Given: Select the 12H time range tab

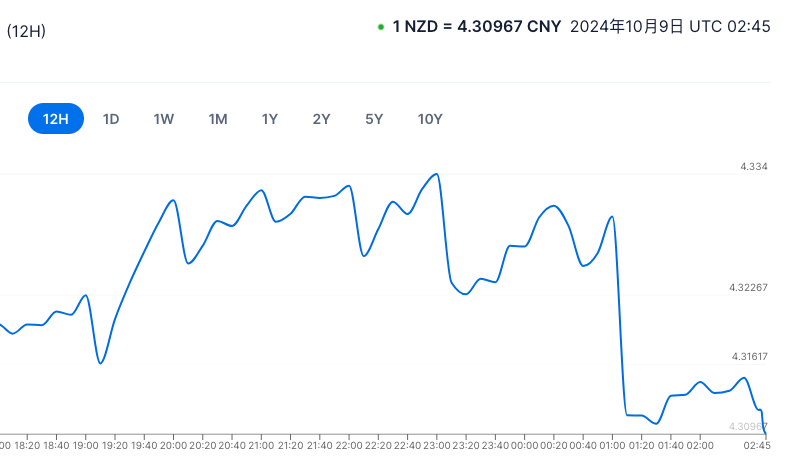Looking at the screenshot, I should click(x=55, y=119).
